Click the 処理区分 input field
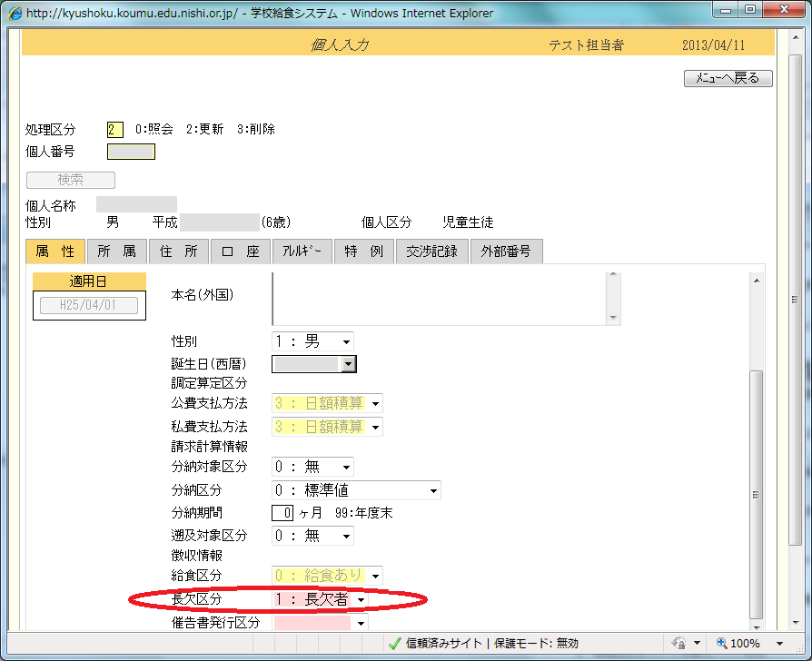The image size is (812, 661). pos(115,129)
